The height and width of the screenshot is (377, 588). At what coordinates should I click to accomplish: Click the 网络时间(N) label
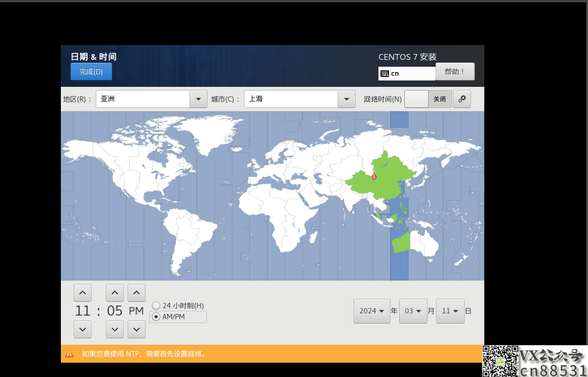pos(383,99)
